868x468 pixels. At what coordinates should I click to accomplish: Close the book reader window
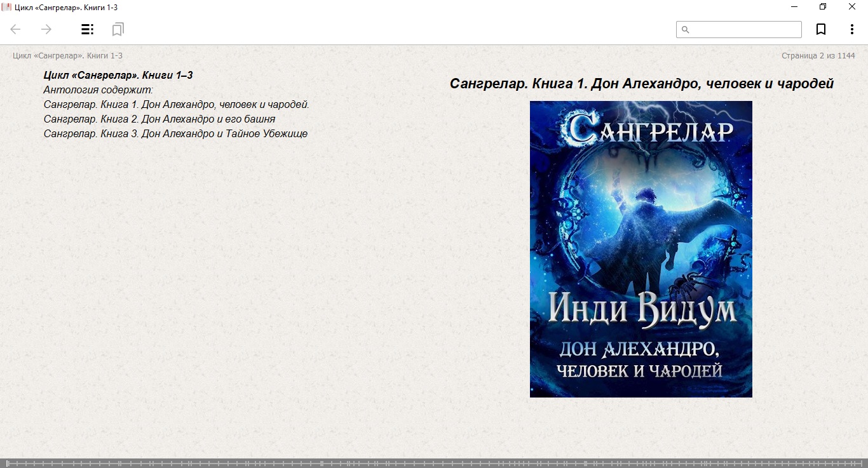(x=852, y=7)
